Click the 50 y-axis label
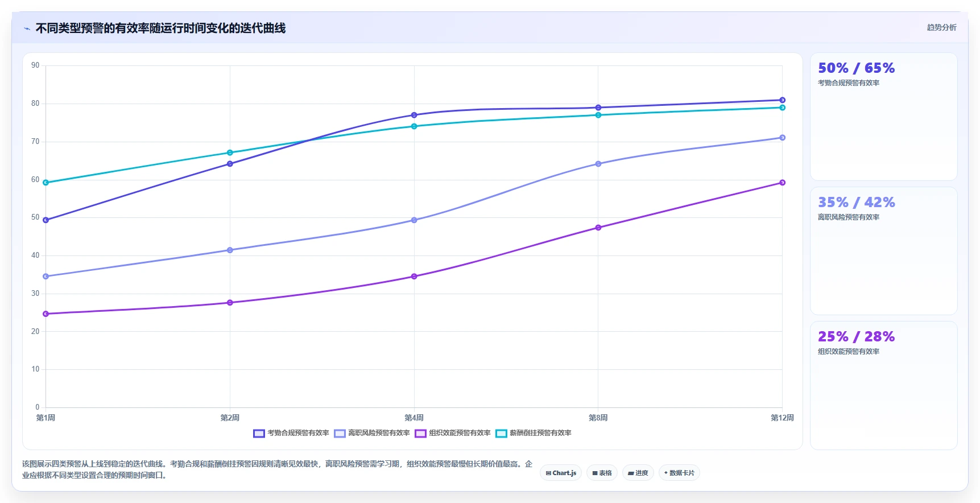 (x=35, y=217)
